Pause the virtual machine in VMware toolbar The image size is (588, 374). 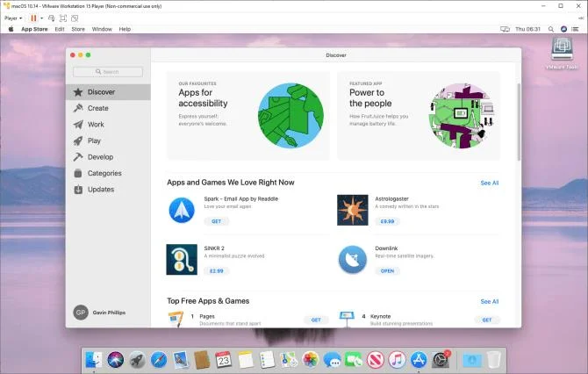[x=33, y=18]
